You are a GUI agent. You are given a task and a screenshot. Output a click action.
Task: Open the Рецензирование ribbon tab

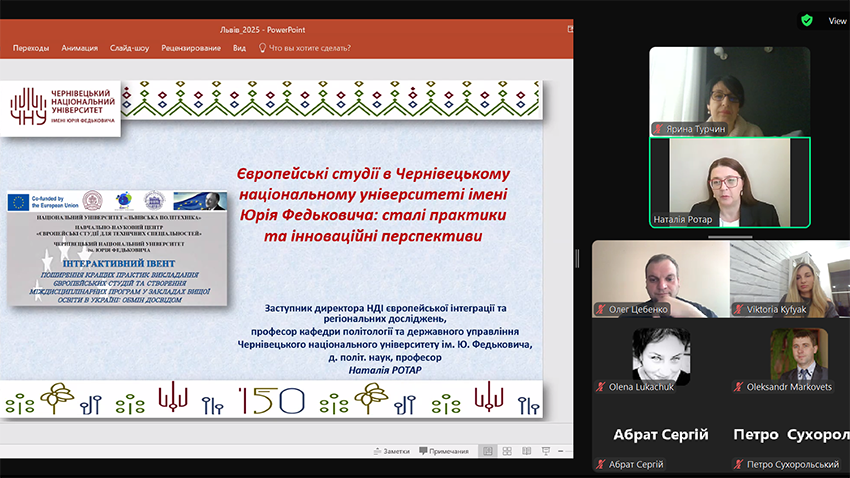190,47
